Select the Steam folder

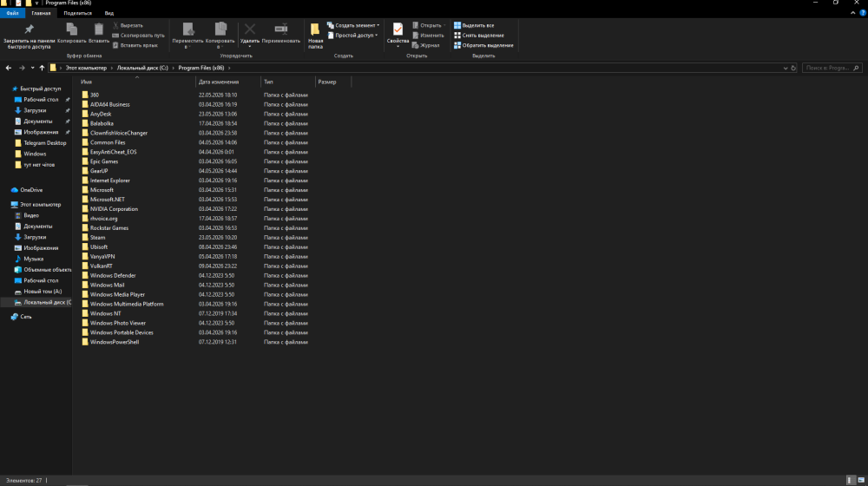(x=97, y=238)
